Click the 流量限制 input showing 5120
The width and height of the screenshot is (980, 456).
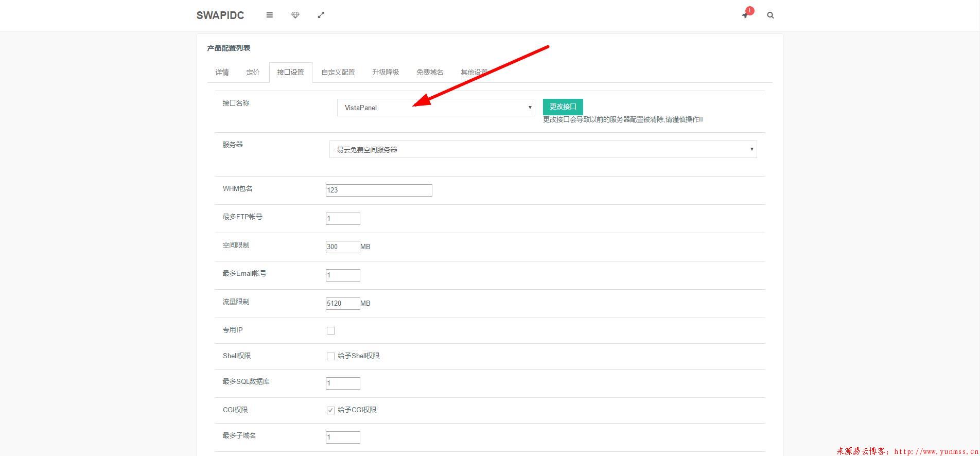click(343, 304)
